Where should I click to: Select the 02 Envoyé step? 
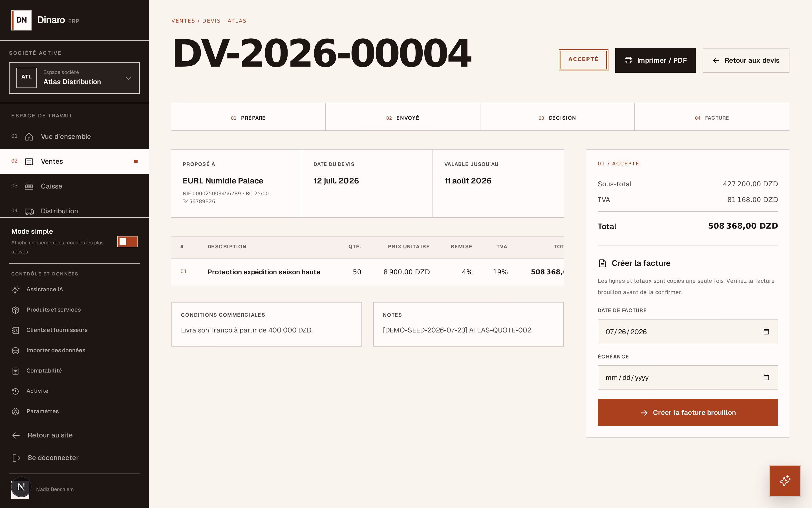(403, 117)
